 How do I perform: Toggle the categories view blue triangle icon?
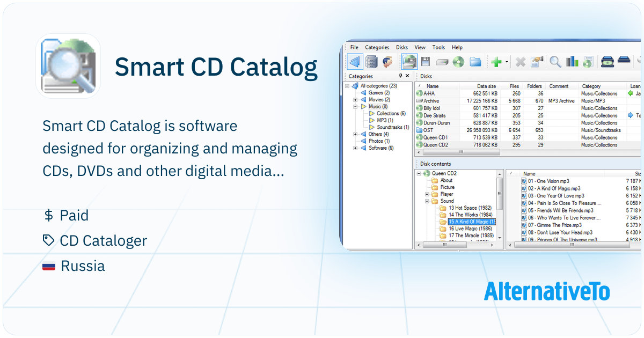(x=355, y=62)
